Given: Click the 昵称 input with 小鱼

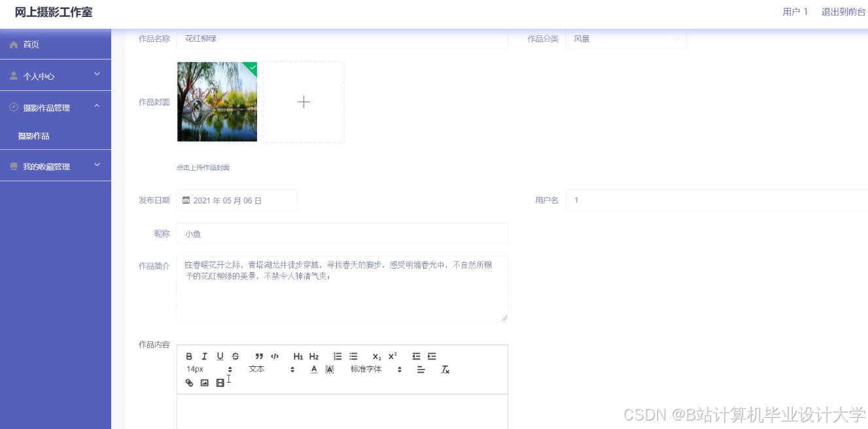Looking at the screenshot, I should (x=342, y=233).
